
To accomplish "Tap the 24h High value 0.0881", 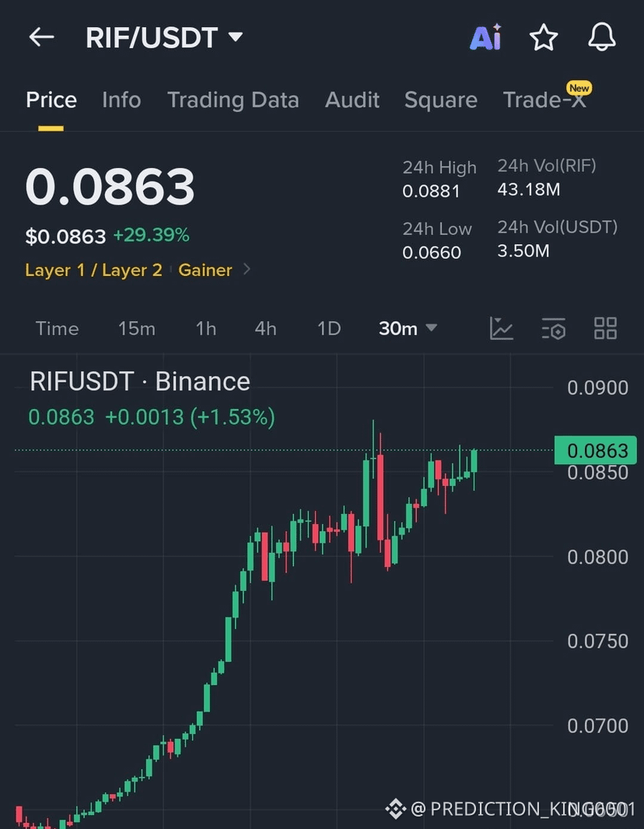I will [431, 191].
